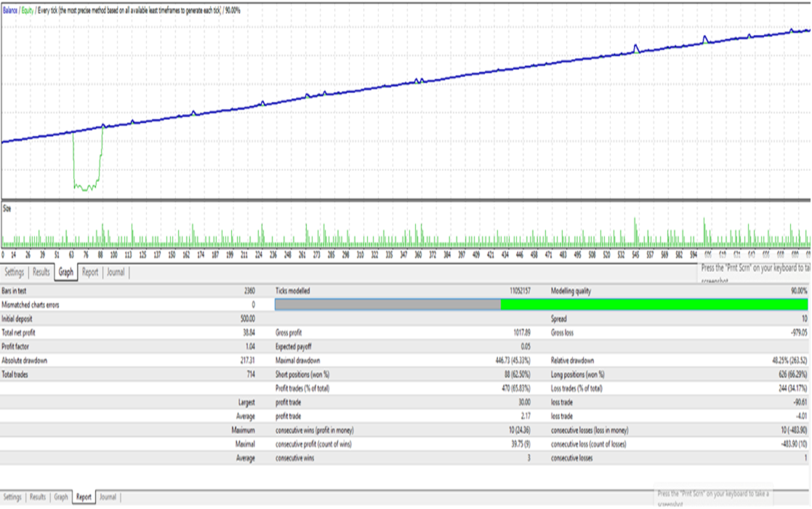Click the Average profit trade value 2.17
This screenshot has height=509, width=812.
(x=526, y=417)
